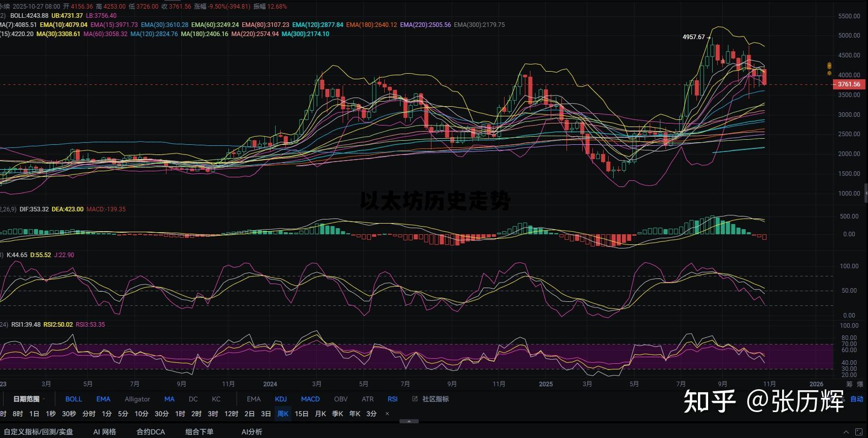Open the 日期范围 date range dropdown
This screenshot has width=868, height=438.
(28, 399)
